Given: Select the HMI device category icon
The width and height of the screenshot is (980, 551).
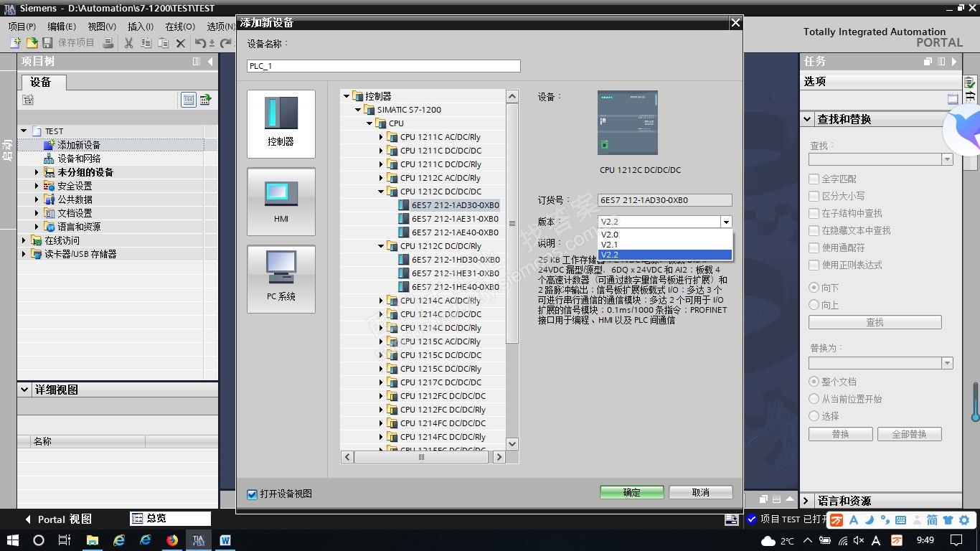Looking at the screenshot, I should (x=281, y=202).
